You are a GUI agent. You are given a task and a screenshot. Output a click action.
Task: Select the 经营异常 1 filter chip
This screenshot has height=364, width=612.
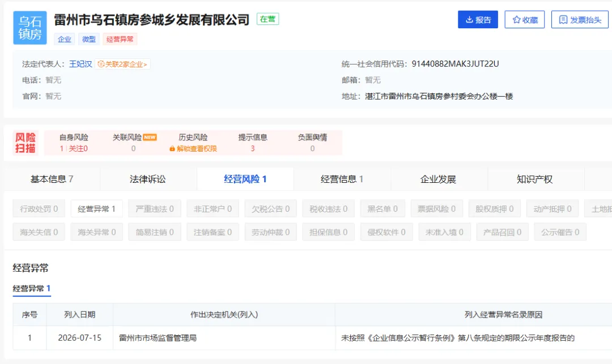96,209
